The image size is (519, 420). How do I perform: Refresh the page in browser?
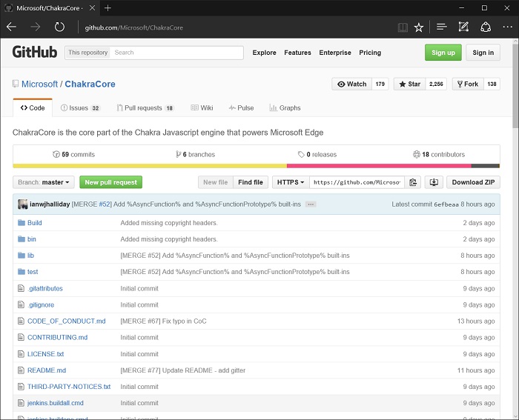click(59, 27)
